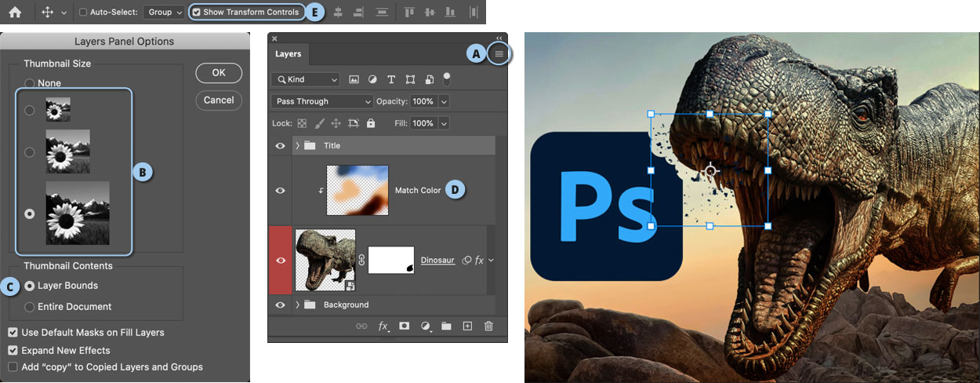Click Dinosaur advanced blending circles icon

tap(466, 260)
